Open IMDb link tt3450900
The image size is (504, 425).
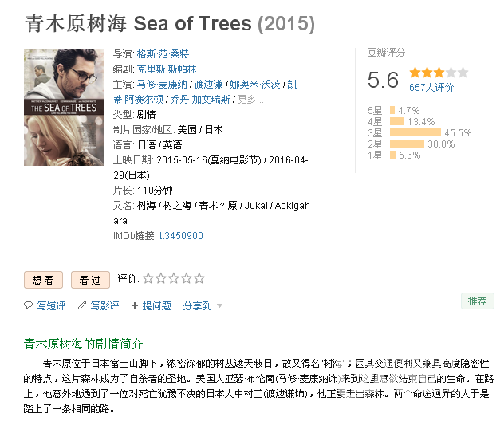point(181,236)
